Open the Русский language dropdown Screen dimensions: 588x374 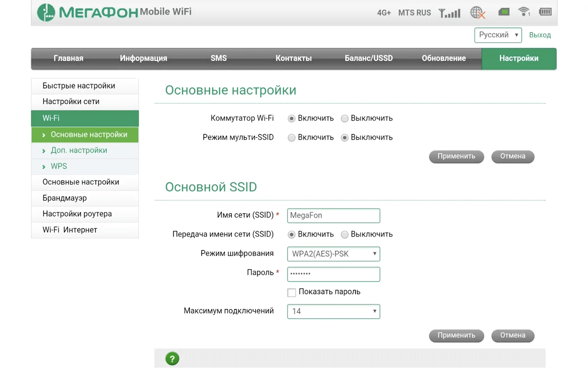point(498,35)
